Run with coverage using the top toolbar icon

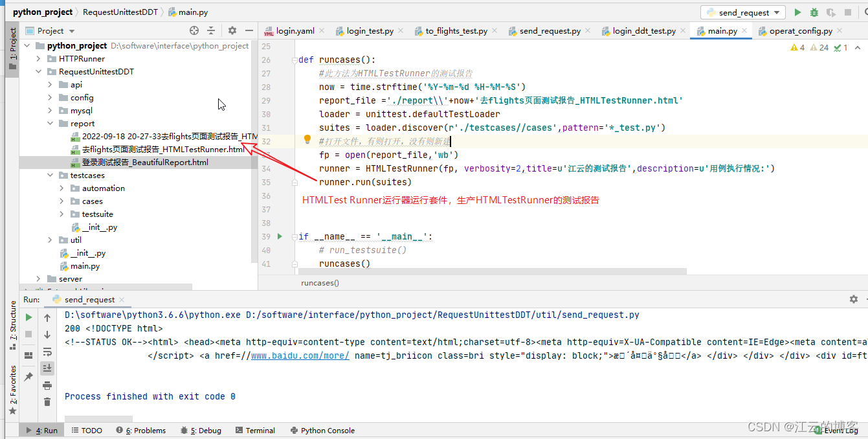click(x=831, y=12)
